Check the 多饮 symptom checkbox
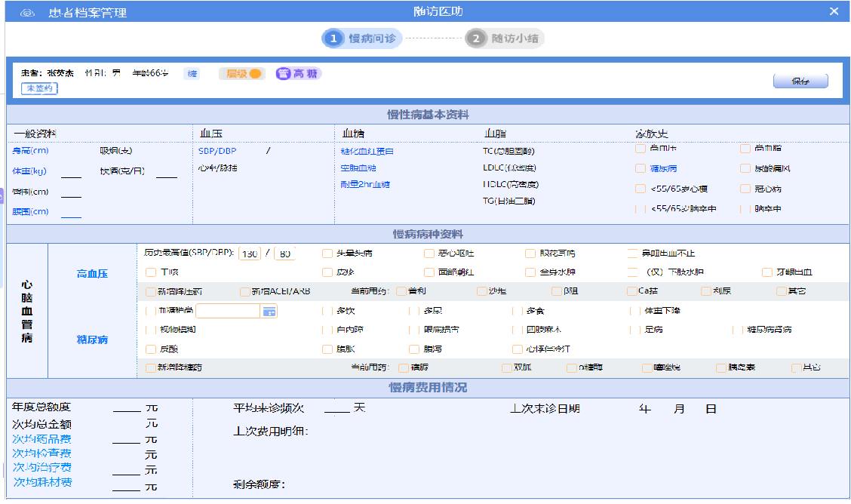 327,311
